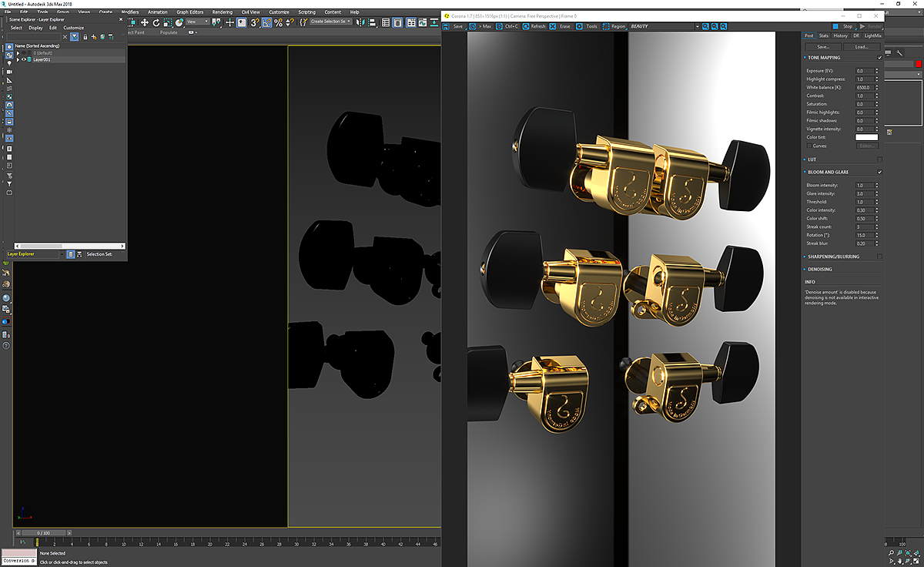Viewport: 924px width, 567px height.
Task: Switch to the LightMix tab in Corona
Action: point(872,35)
